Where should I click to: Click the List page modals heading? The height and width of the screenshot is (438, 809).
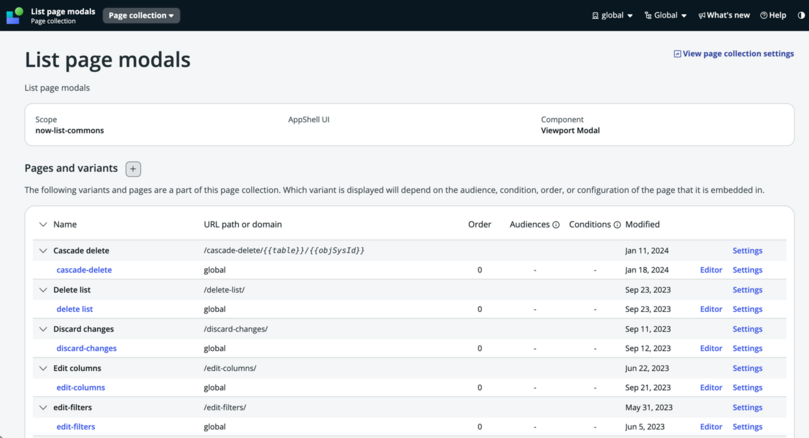coord(107,60)
